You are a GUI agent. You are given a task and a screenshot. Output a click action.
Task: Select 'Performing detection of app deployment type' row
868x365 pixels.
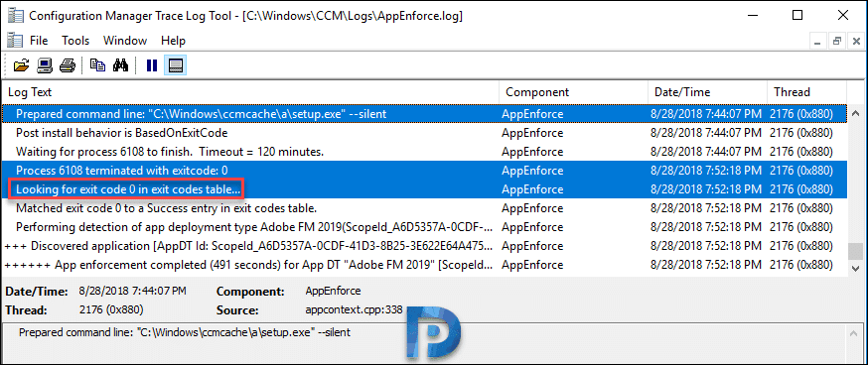[x=424, y=227]
